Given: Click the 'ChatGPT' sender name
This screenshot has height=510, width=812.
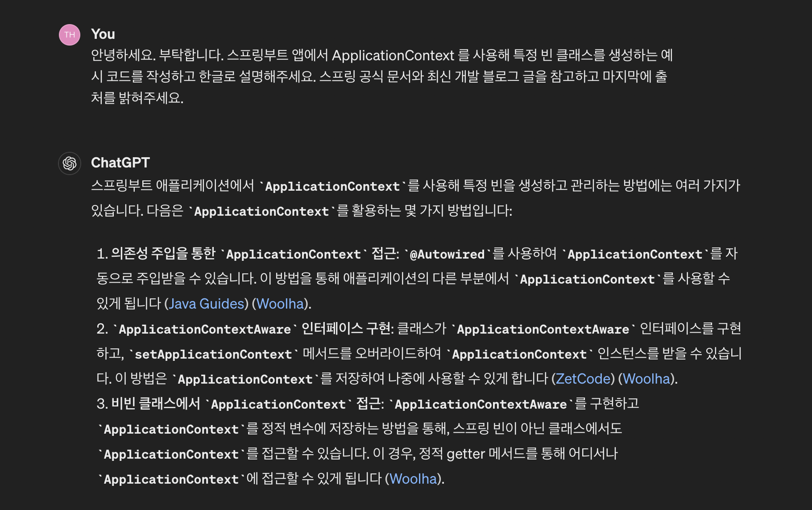Looking at the screenshot, I should coord(120,163).
